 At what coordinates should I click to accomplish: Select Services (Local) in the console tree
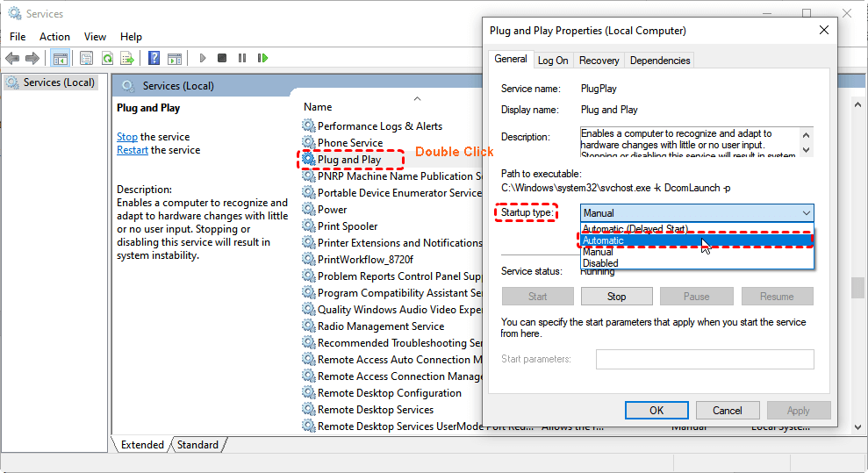click(x=58, y=82)
